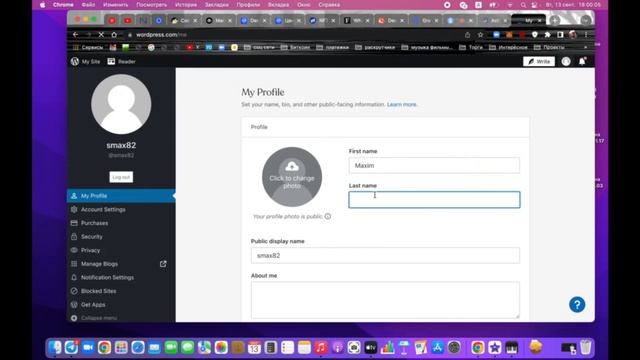Focus the About me text area
Screen dimensions: 640x360
coord(385,300)
